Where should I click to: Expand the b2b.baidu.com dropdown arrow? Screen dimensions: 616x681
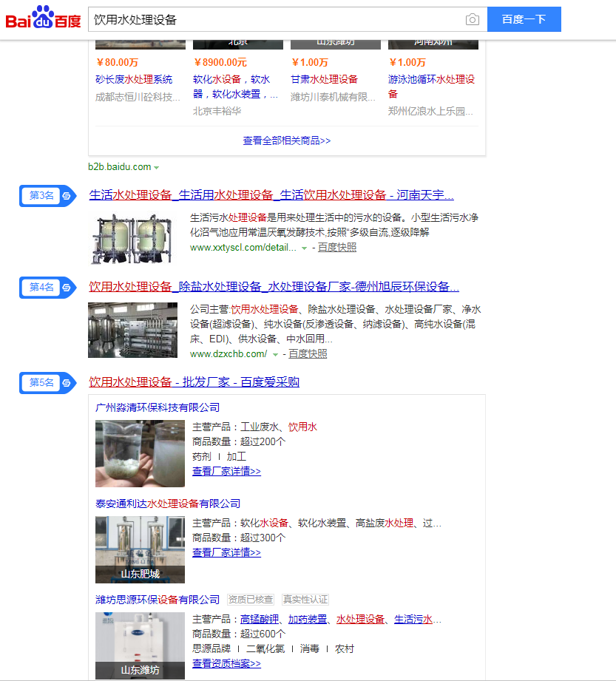click(156, 168)
